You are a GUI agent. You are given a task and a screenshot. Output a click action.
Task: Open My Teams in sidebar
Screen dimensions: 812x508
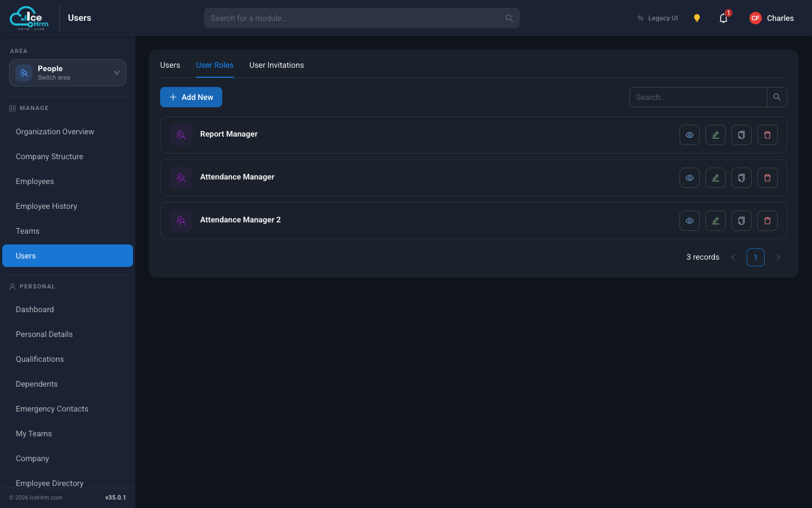pyautogui.click(x=68, y=433)
